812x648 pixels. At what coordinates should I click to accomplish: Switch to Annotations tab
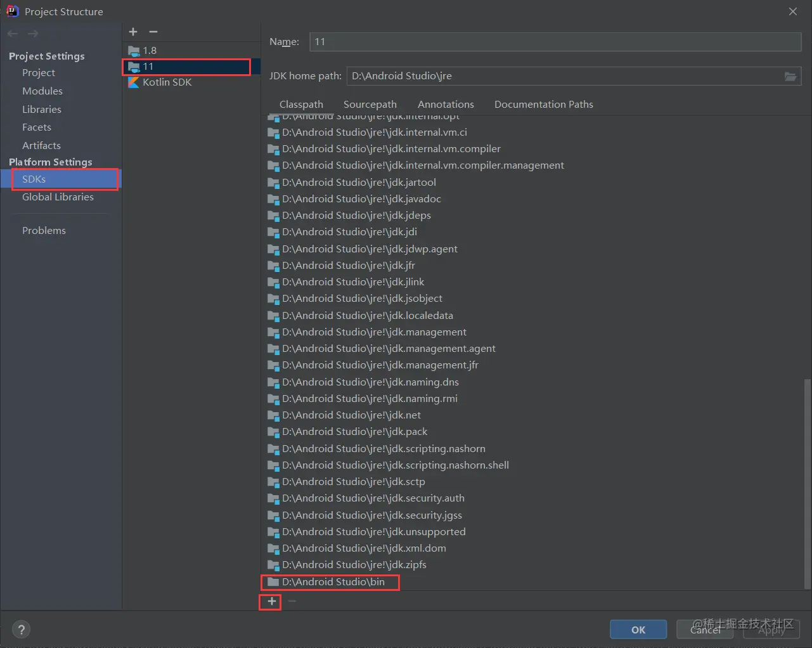coord(446,105)
